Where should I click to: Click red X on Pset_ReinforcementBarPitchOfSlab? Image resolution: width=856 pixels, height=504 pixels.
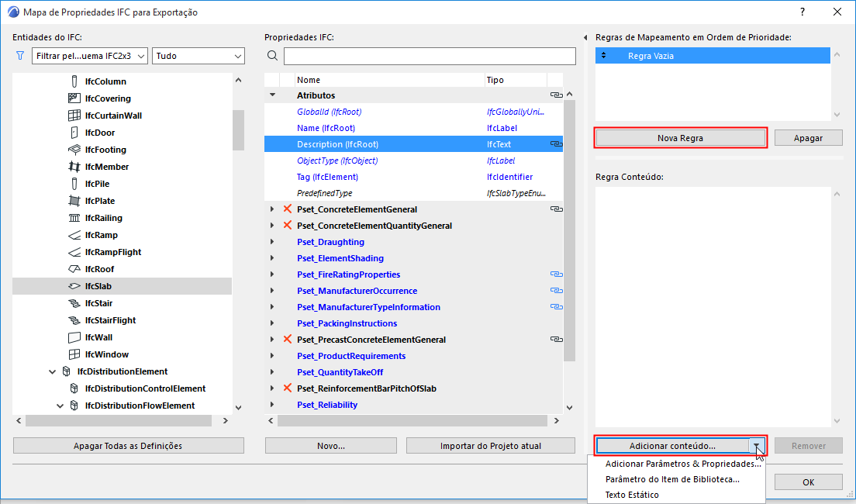pos(288,388)
